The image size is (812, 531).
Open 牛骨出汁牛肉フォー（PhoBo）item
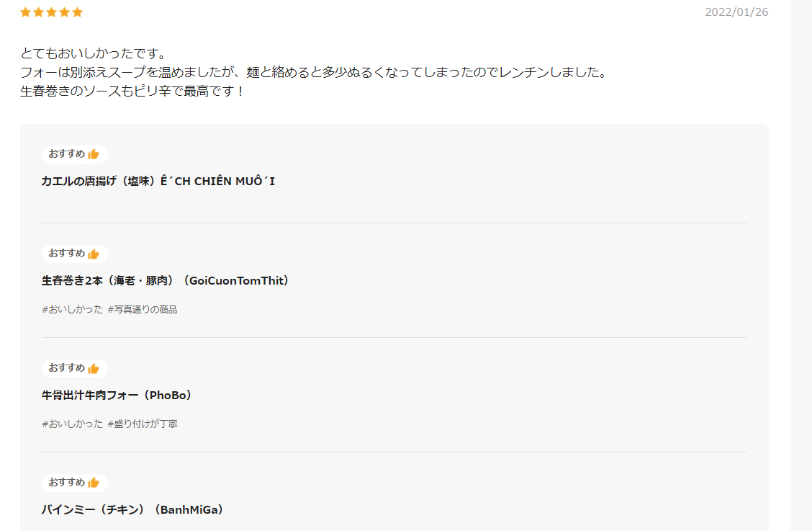[117, 395]
